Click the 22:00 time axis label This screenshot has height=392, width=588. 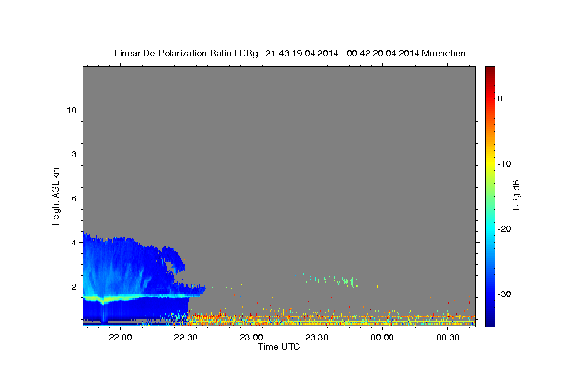[120, 337]
